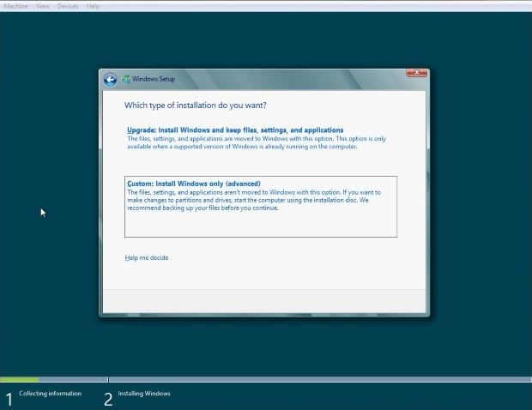
Task: Click the 'Collecting information' step label
Action: pos(51,394)
